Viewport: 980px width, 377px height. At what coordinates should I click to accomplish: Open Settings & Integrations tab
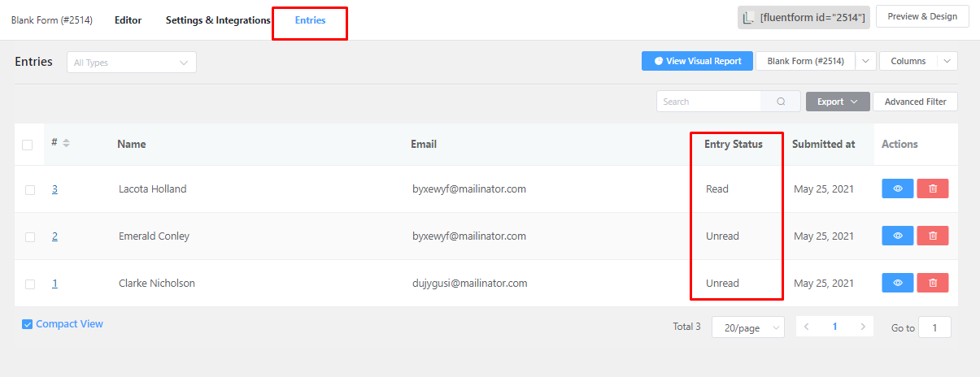click(218, 20)
